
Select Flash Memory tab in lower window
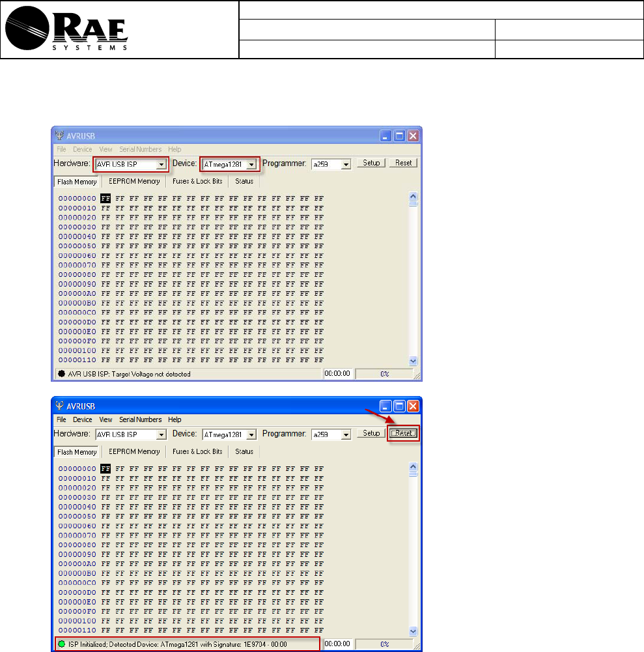point(77,452)
